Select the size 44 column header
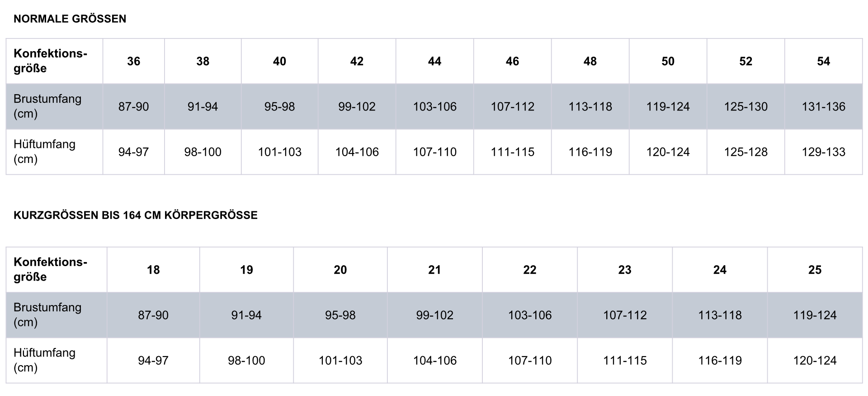868x396 pixels. tap(434, 61)
